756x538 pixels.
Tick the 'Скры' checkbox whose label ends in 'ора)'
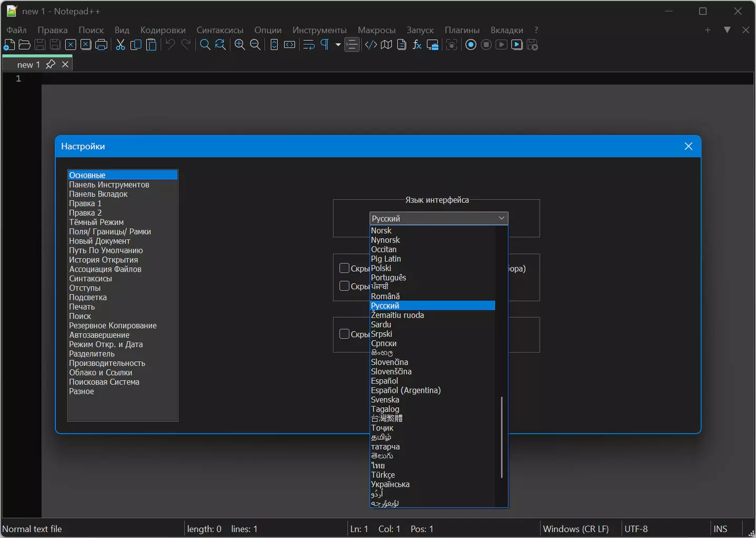point(344,268)
